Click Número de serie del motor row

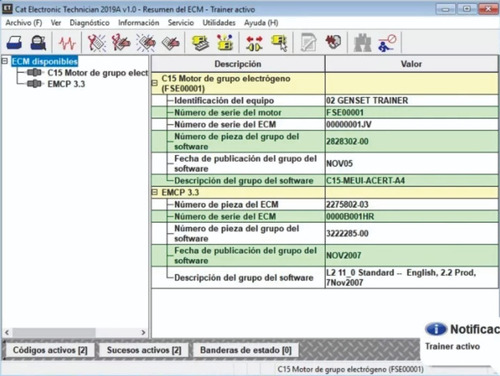point(325,113)
